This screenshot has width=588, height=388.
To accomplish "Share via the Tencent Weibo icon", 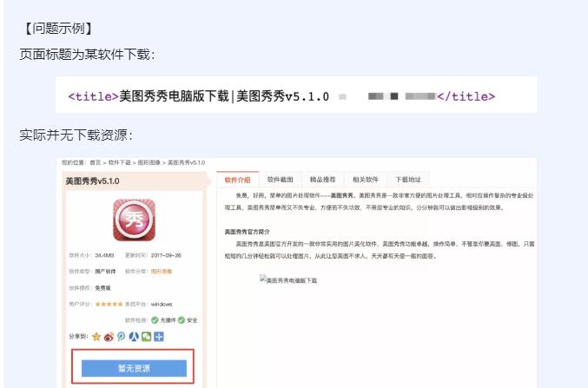I will click(121, 337).
